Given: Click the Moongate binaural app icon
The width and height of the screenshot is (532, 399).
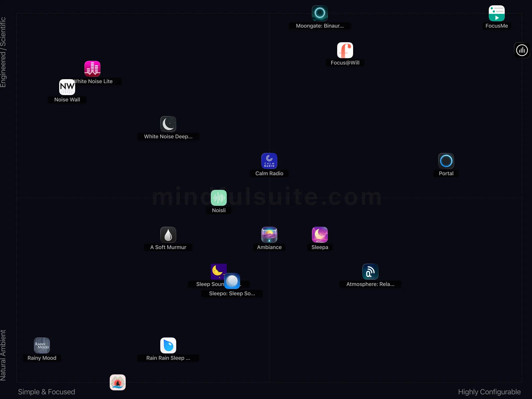Looking at the screenshot, I should 320,13.
